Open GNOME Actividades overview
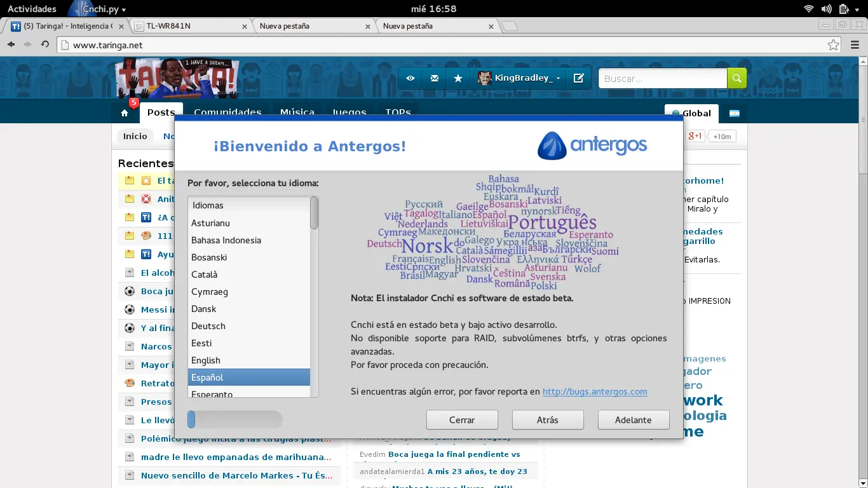Image resolution: width=868 pixels, height=488 pixels. [32, 9]
